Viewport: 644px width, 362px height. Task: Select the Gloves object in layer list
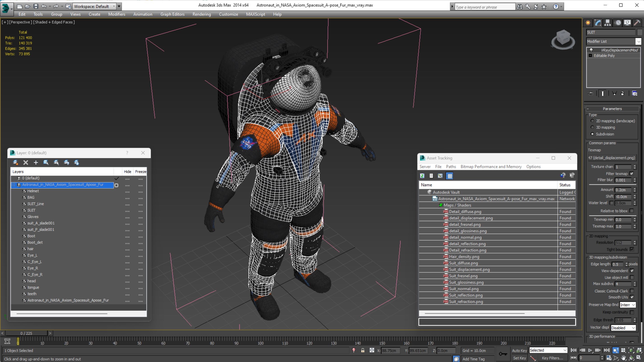click(33, 217)
